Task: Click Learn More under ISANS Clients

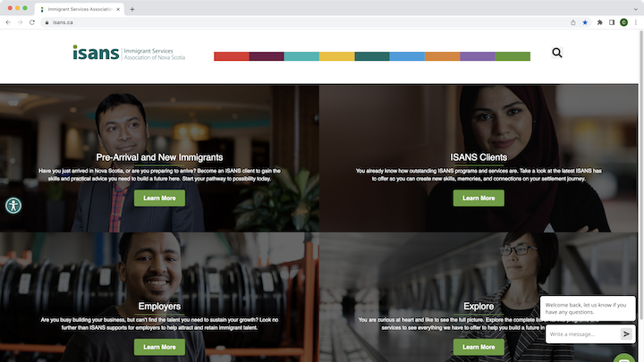Action: (x=479, y=198)
